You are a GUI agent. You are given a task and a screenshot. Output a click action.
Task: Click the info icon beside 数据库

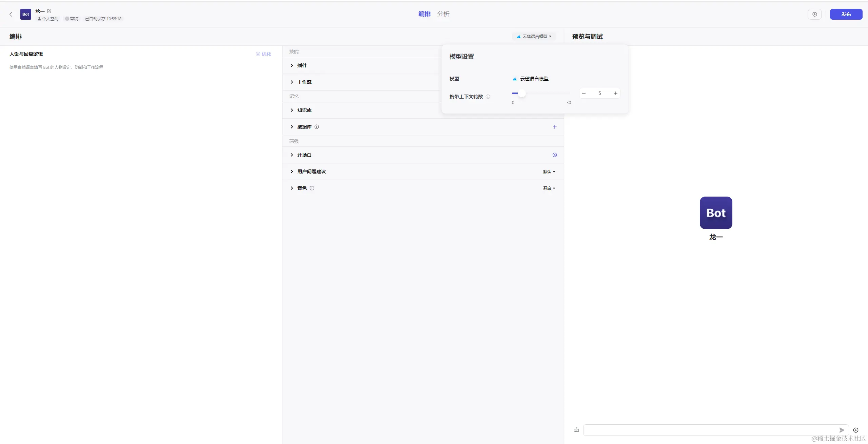tap(317, 127)
